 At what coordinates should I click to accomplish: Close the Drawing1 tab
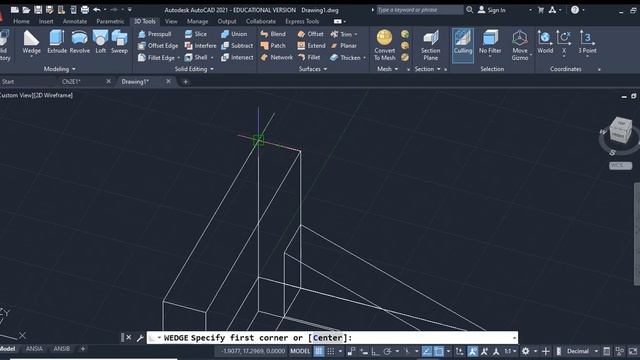click(x=168, y=82)
